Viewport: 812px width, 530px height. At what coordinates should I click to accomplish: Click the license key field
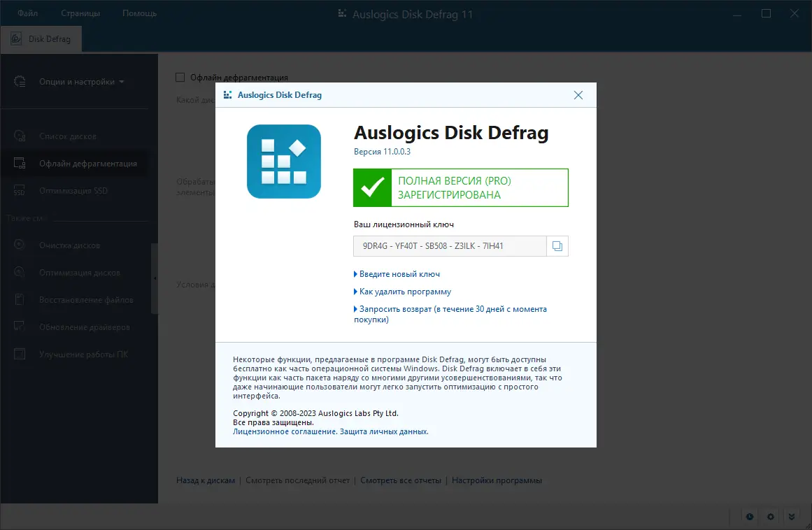coord(450,246)
